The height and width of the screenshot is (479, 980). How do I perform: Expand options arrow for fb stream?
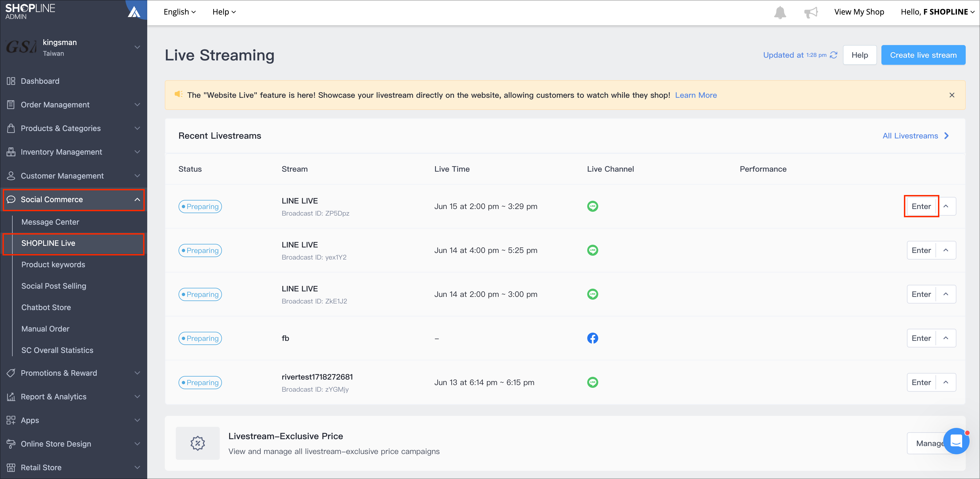point(946,338)
